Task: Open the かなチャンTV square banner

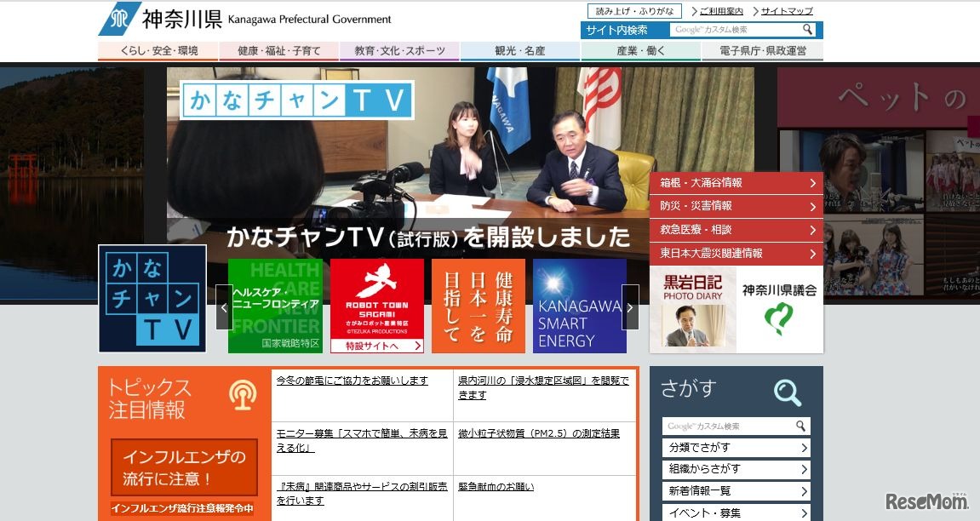Action: point(152,299)
